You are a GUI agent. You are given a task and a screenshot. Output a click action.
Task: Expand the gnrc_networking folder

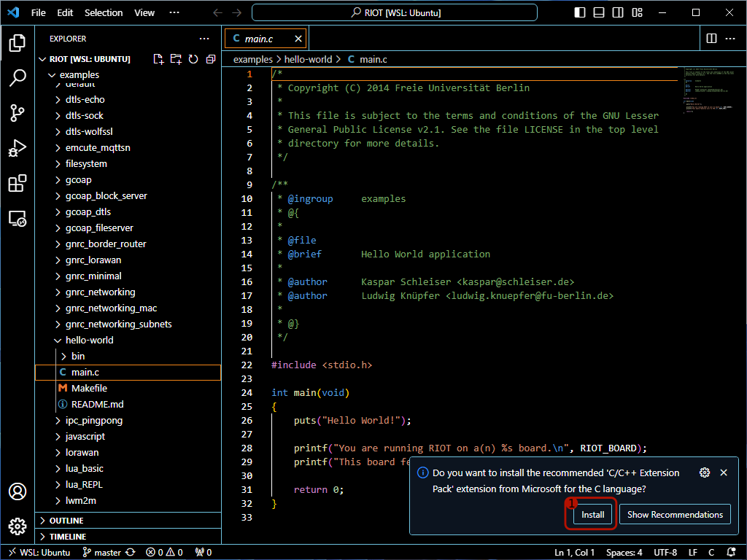pos(57,292)
